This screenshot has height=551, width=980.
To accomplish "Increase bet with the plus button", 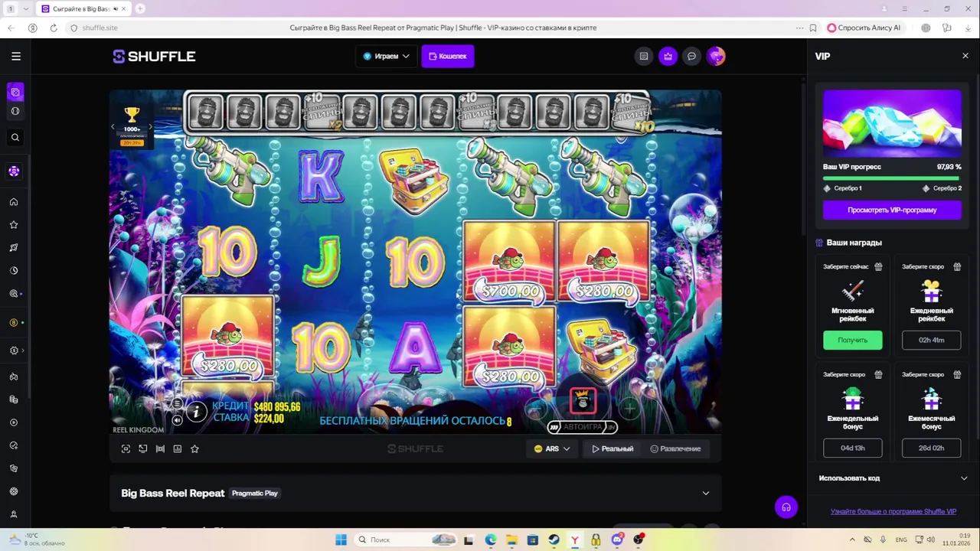I will [629, 409].
